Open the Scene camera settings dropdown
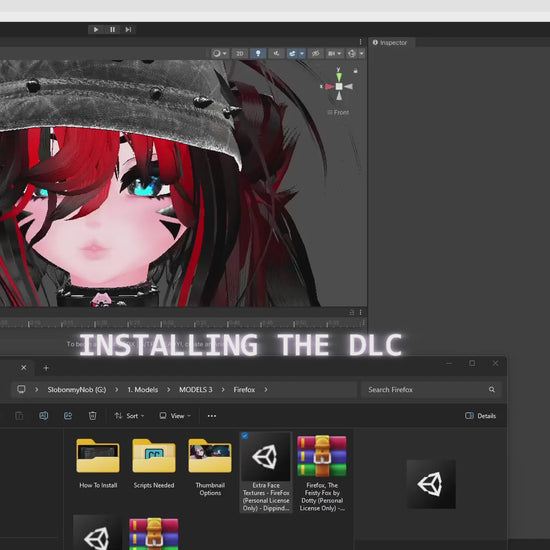Screen dimensions: 550x550 pos(334,53)
